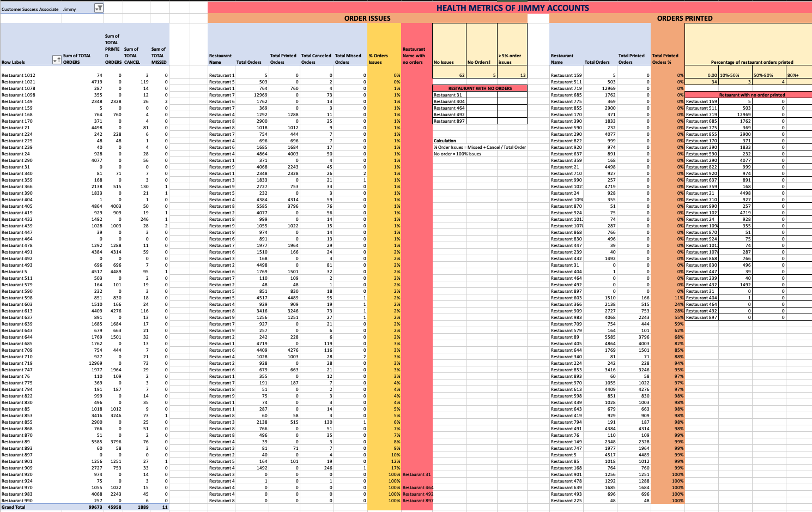
Task: Select the 10%-50% range cell
Action: (735, 75)
